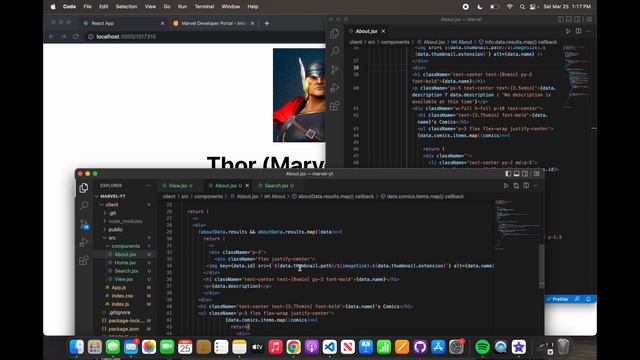Toggle primary sidebar in back Marvel window title bar
The width and height of the screenshot is (640, 360).
[x=560, y=19]
